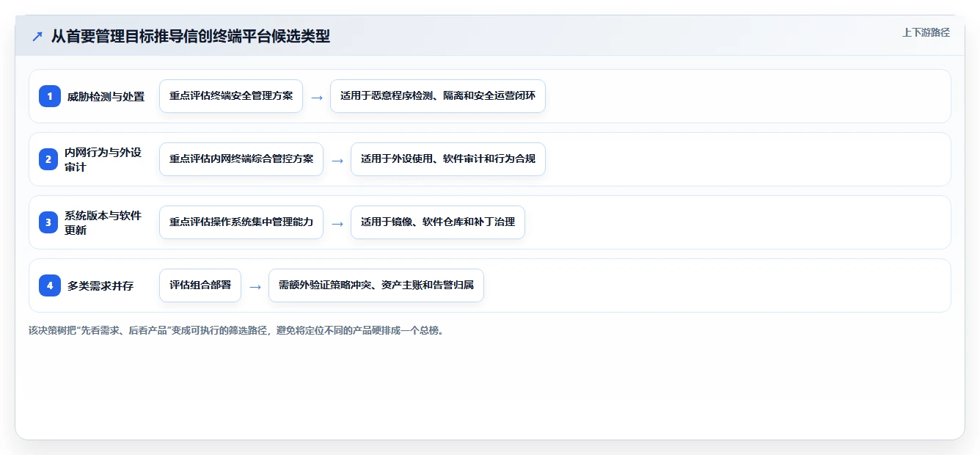Select the step 2 number badge
980x455 pixels.
click(50, 159)
